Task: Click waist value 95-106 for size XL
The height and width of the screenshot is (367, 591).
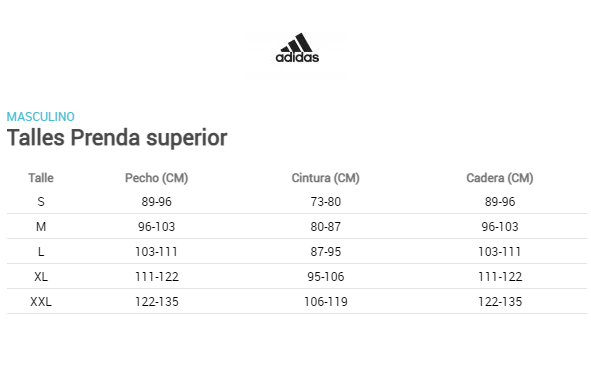Action: [326, 277]
